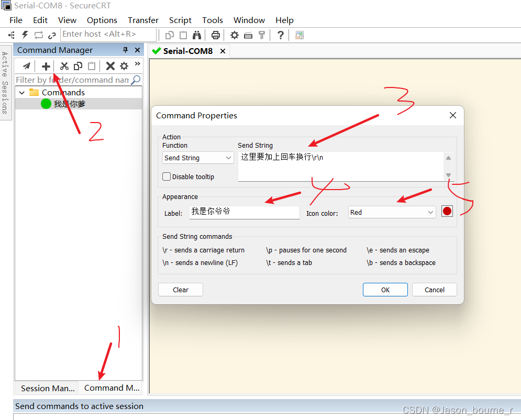521x420 pixels.
Task: Click the Connect in Tab chain icon
Action: coord(52,35)
